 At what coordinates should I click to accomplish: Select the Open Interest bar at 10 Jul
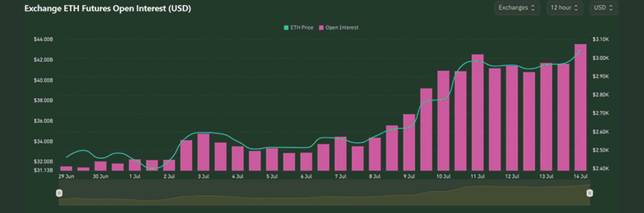(x=443, y=121)
